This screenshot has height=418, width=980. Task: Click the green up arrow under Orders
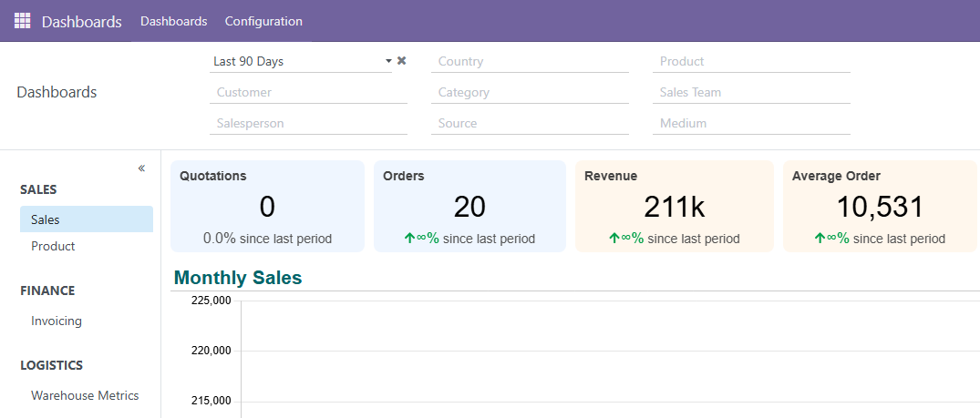pyautogui.click(x=410, y=238)
